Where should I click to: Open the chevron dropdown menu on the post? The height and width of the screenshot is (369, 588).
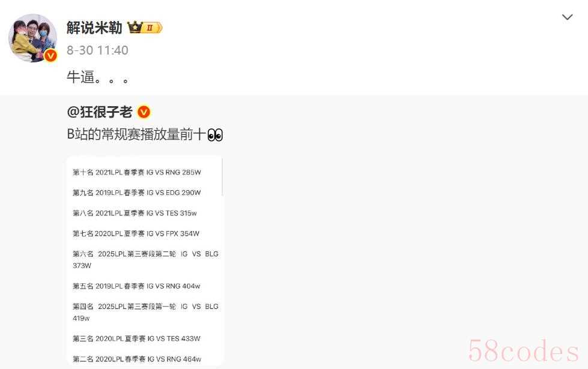click(567, 17)
